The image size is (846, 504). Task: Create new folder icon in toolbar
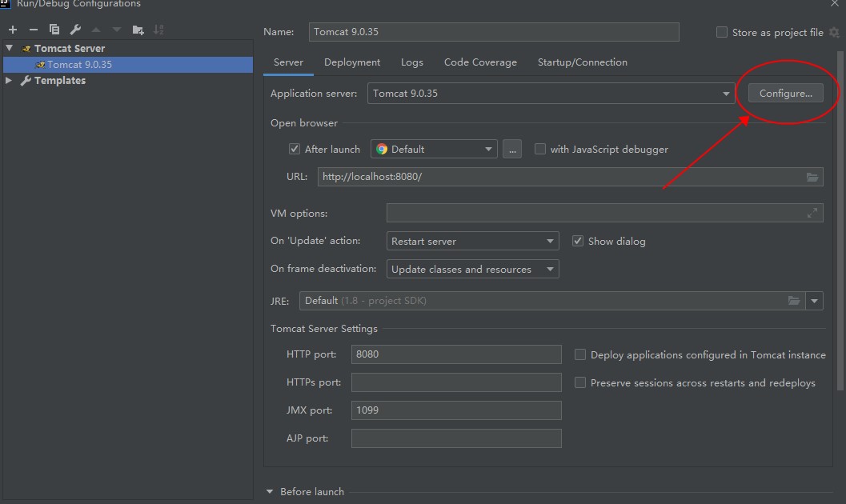click(138, 30)
